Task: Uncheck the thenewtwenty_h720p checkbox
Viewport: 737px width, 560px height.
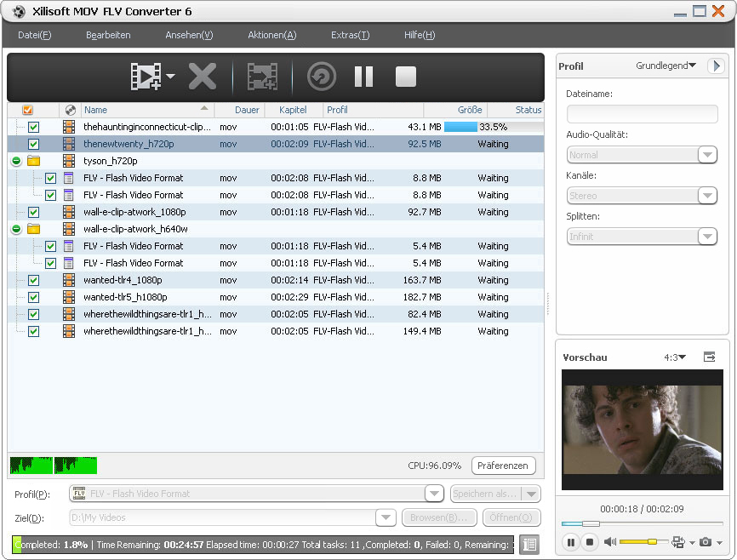Action: coord(33,144)
